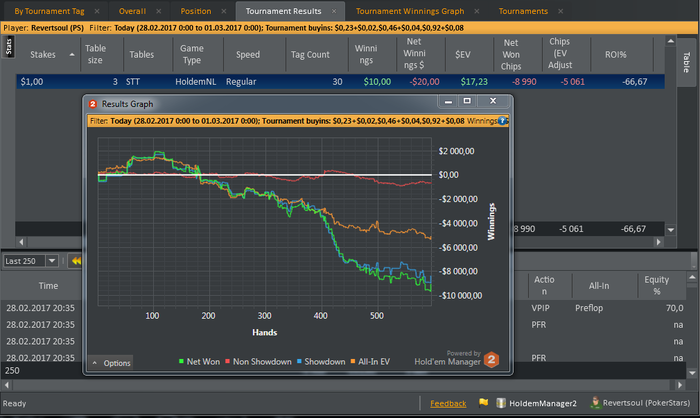
Task: Expand the graph Options panel
Action: point(112,363)
